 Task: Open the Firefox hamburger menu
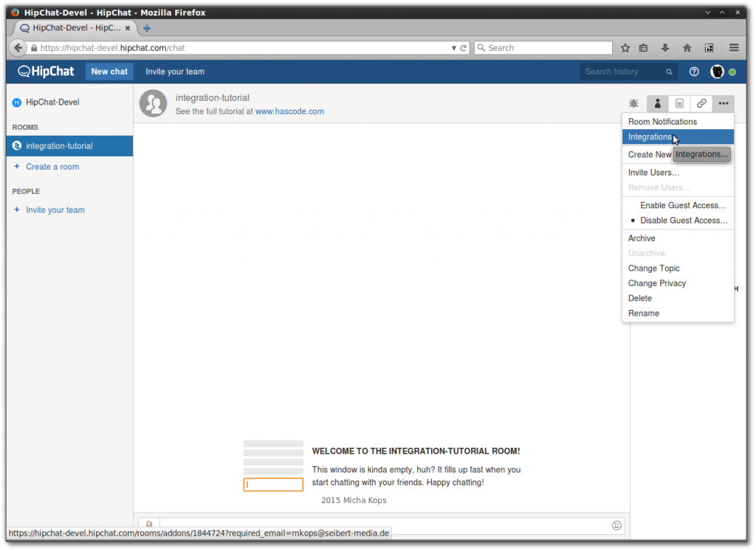coord(733,47)
